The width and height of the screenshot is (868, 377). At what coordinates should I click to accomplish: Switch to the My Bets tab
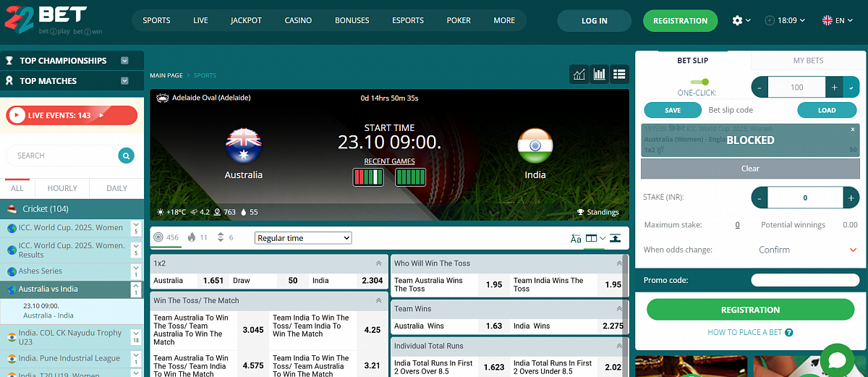[808, 61]
